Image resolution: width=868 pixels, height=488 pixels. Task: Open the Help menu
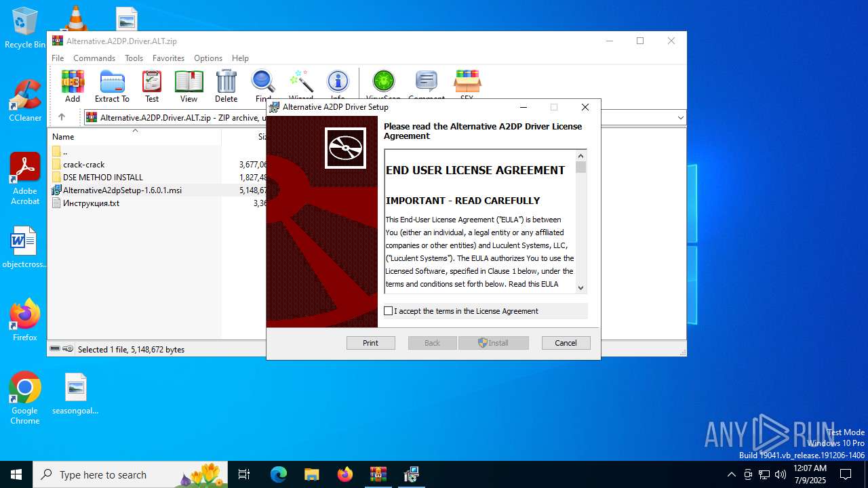click(240, 58)
